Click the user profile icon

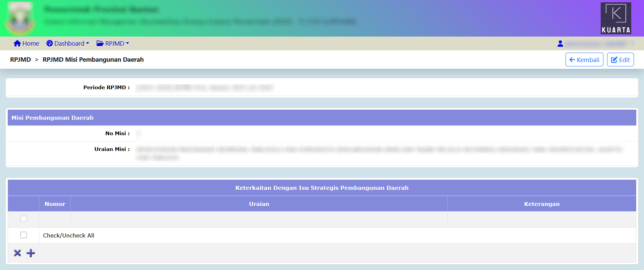pos(560,44)
